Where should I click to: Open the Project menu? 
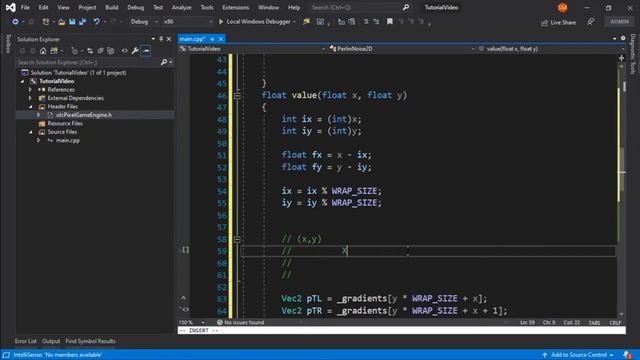click(x=87, y=7)
